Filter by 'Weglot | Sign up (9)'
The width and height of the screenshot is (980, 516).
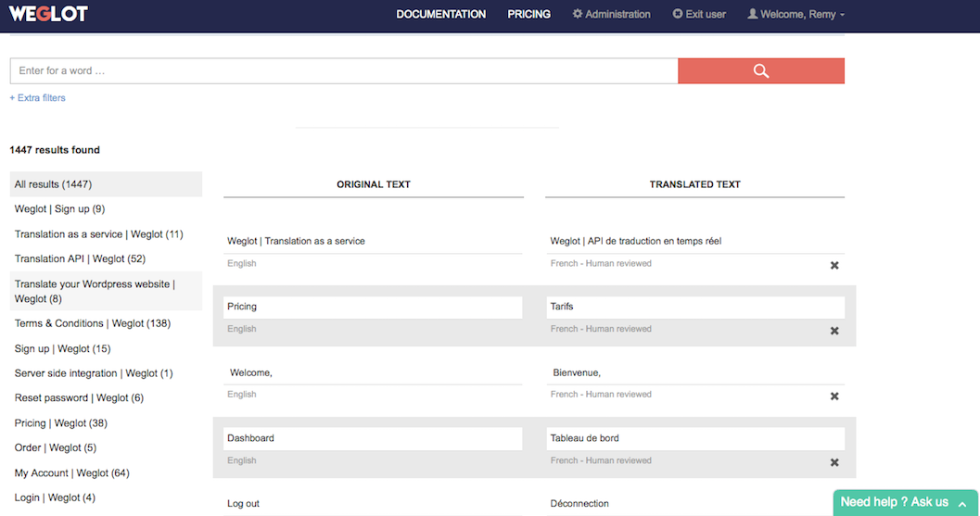pyautogui.click(x=59, y=208)
